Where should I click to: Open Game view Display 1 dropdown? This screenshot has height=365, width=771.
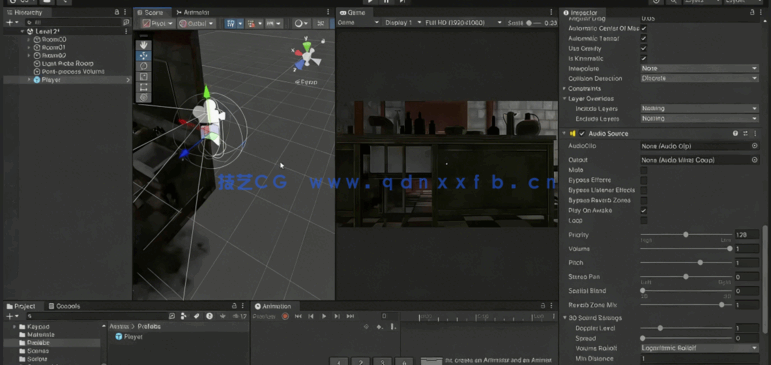403,23
